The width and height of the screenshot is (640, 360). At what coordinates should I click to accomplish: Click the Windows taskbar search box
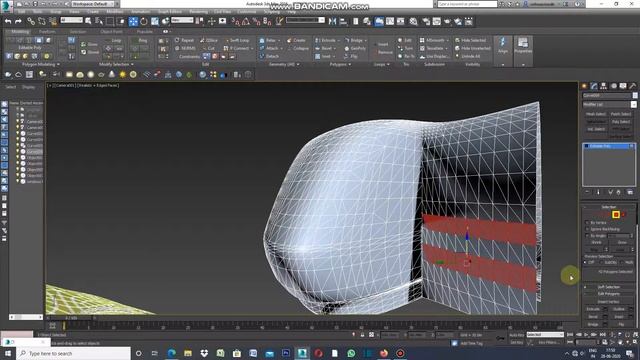tap(74, 353)
